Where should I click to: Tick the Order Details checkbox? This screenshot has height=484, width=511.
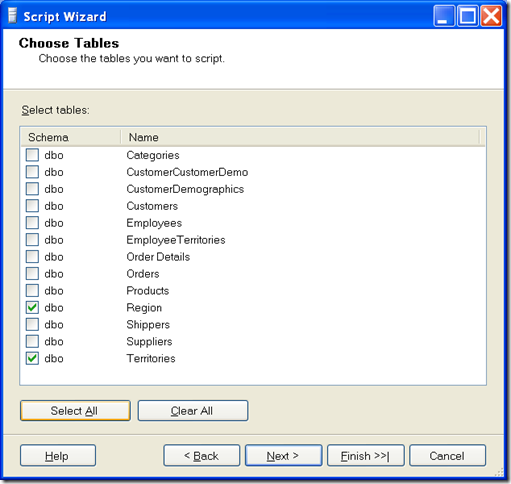[x=32, y=257]
